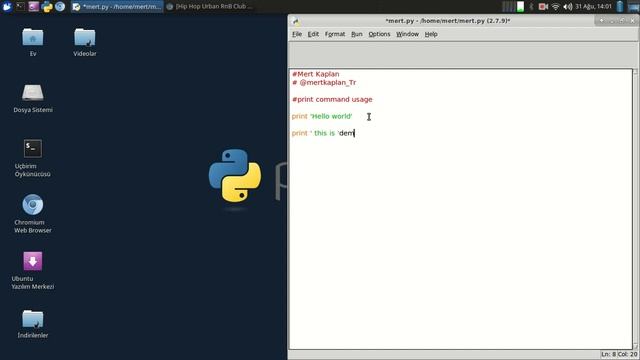Open the Edit menu in IDLE
Screen dimensions: 640x360
coord(313,34)
